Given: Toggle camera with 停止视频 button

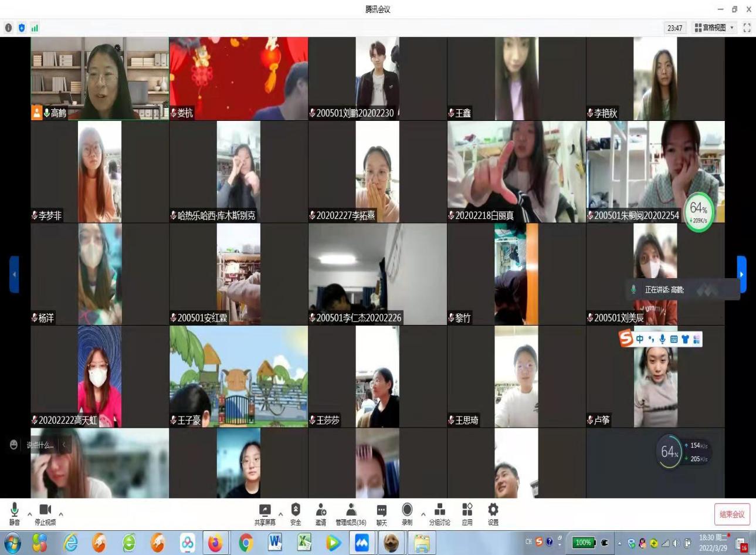Looking at the screenshot, I should 45,513.
